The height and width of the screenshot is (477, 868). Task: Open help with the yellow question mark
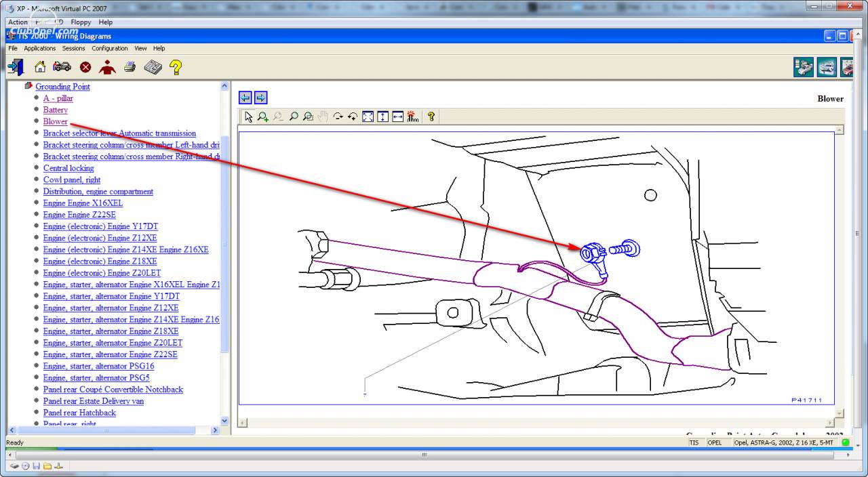point(175,67)
